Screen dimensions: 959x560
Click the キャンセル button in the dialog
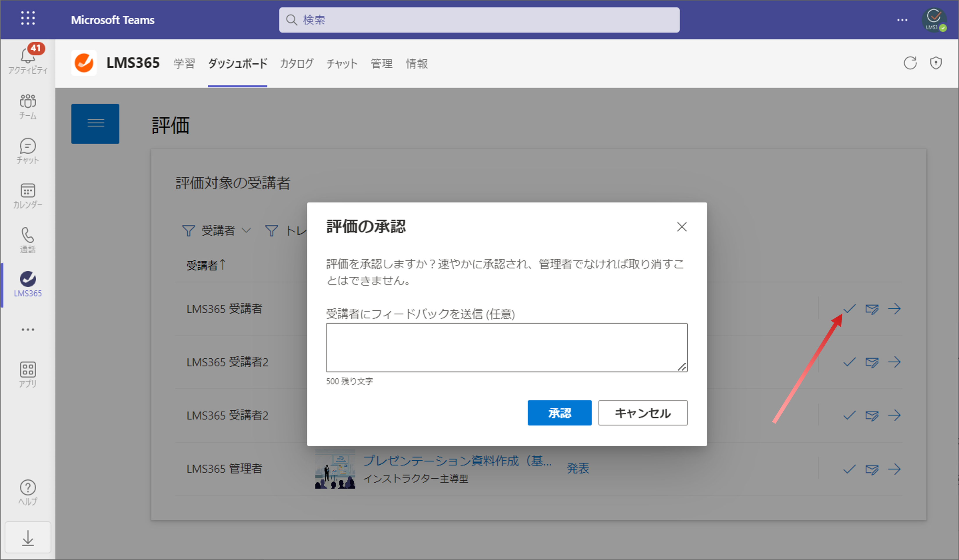pos(643,413)
